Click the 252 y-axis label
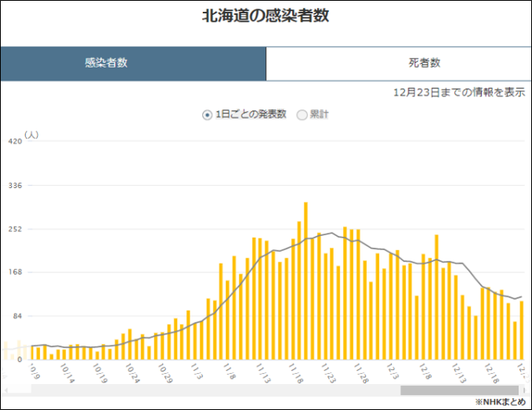 15,229
